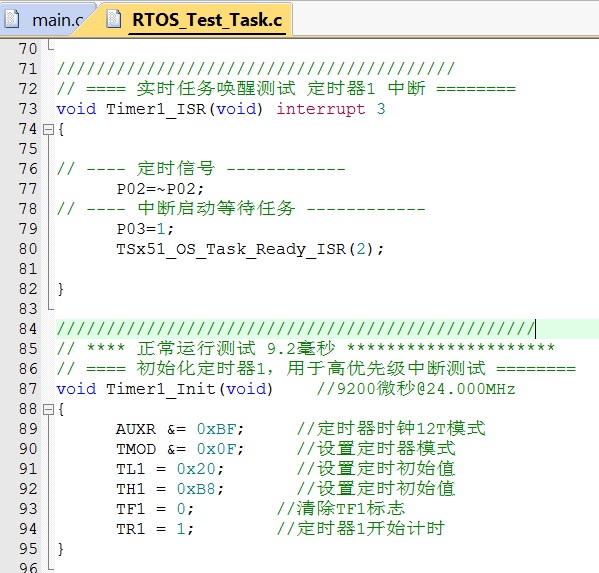Click the closing brace on line 82
599x573 pixels.
pos(60,289)
